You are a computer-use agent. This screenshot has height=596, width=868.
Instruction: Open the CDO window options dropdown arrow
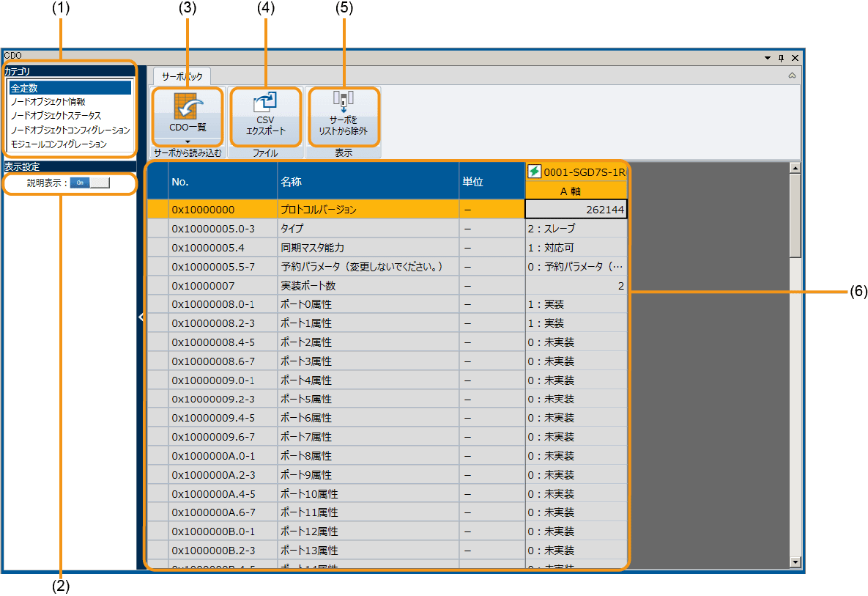click(768, 57)
